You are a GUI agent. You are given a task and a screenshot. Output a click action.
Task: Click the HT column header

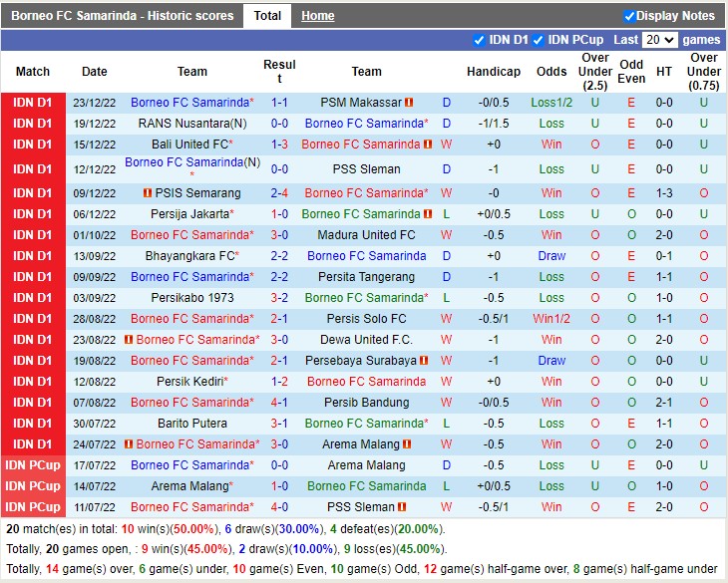pos(664,72)
